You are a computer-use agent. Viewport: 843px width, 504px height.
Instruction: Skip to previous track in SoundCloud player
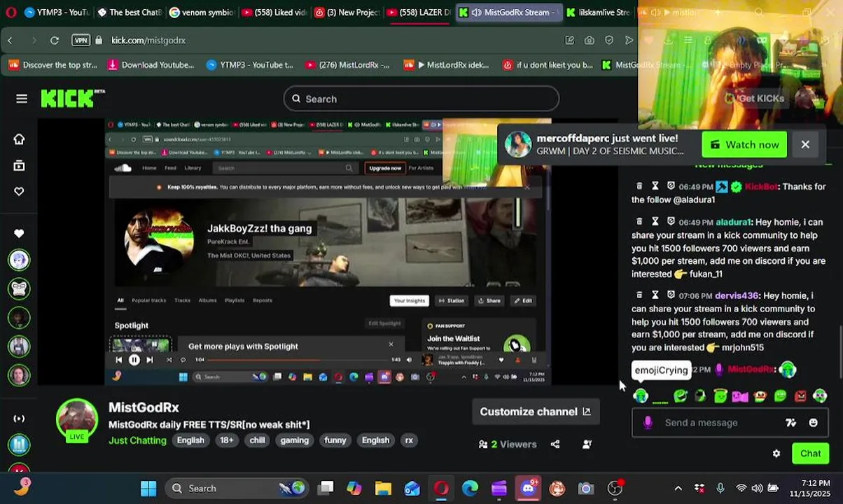click(x=118, y=360)
